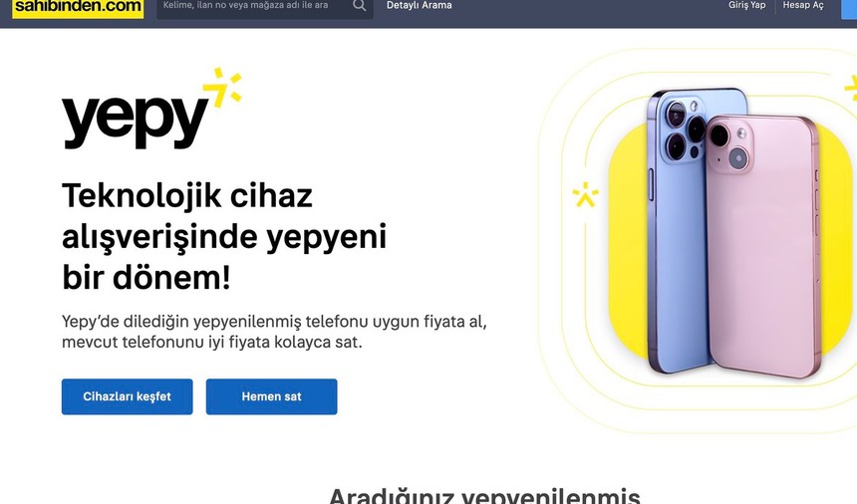Click the 'Teknolojik cihaz alışverişinde' headline
The width and height of the screenshot is (857, 504).
point(224,236)
